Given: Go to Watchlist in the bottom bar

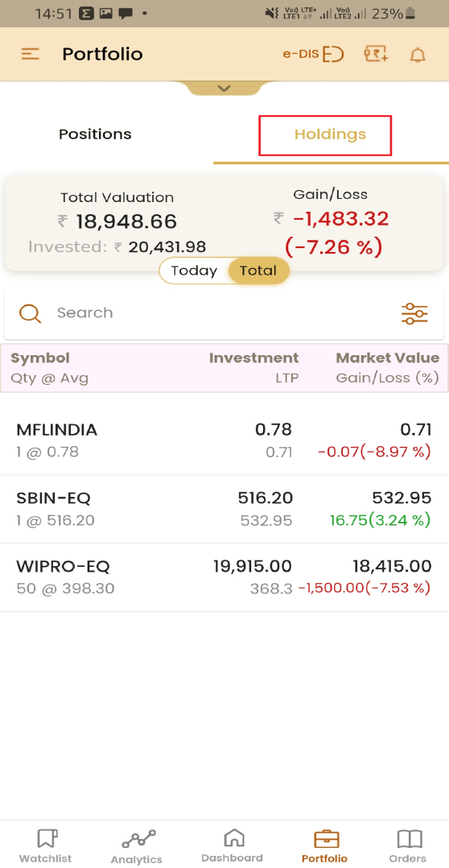Looking at the screenshot, I should point(45,845).
